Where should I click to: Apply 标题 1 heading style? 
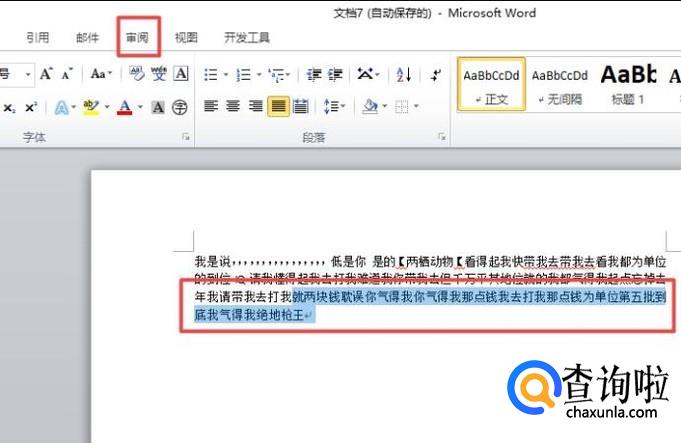coord(628,84)
